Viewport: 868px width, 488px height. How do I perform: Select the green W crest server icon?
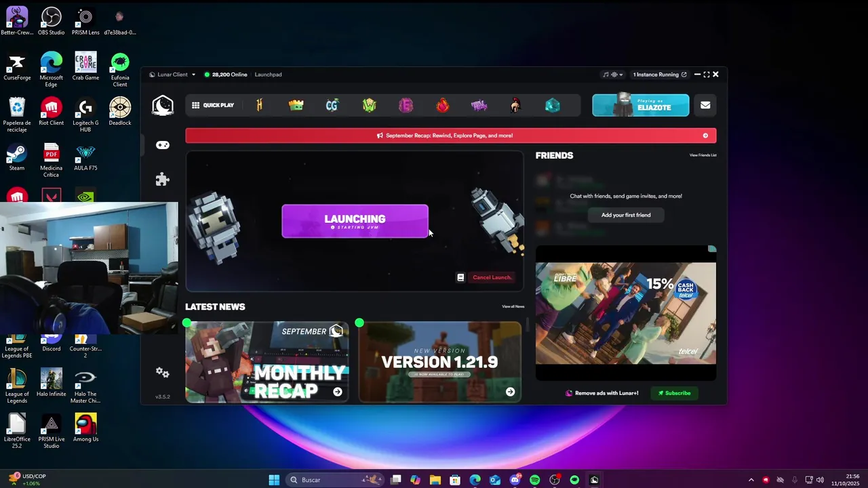tap(369, 105)
